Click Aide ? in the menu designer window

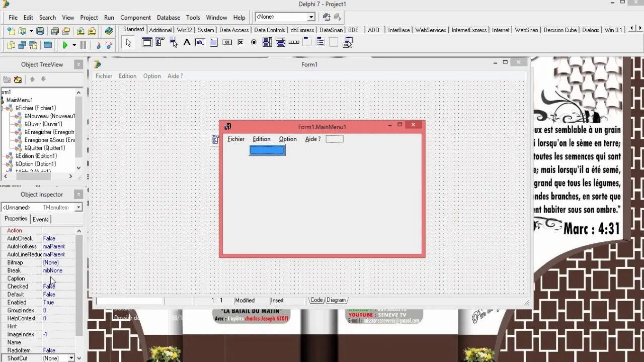tap(312, 139)
